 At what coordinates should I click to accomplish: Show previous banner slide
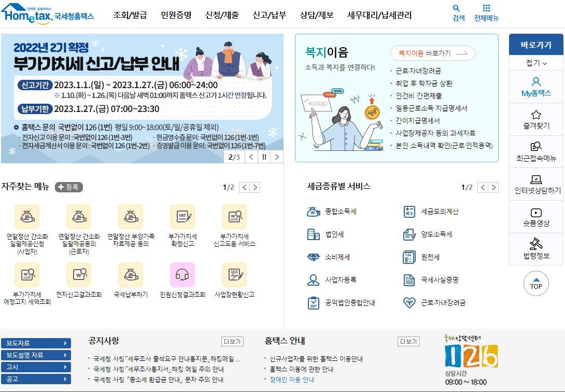pyautogui.click(x=251, y=157)
